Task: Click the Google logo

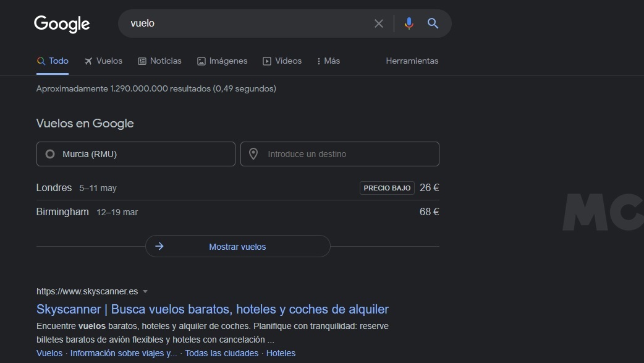Action: coord(62,23)
